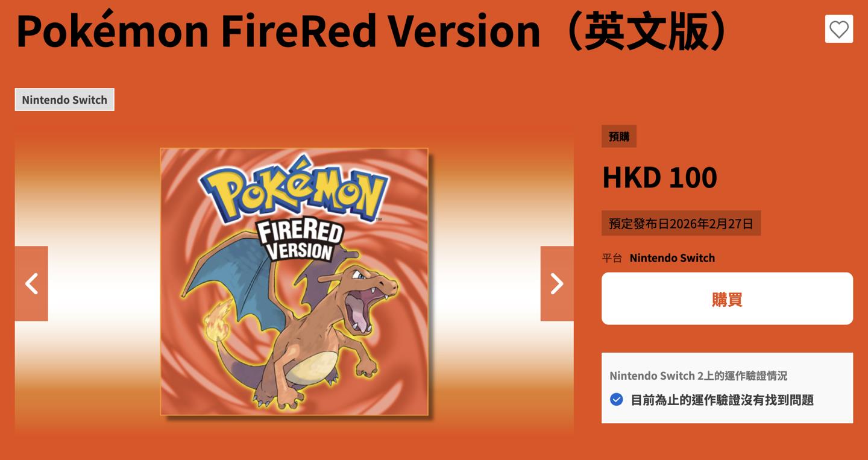
Task: Advance carousel with right chevron arrow
Action: point(557,283)
